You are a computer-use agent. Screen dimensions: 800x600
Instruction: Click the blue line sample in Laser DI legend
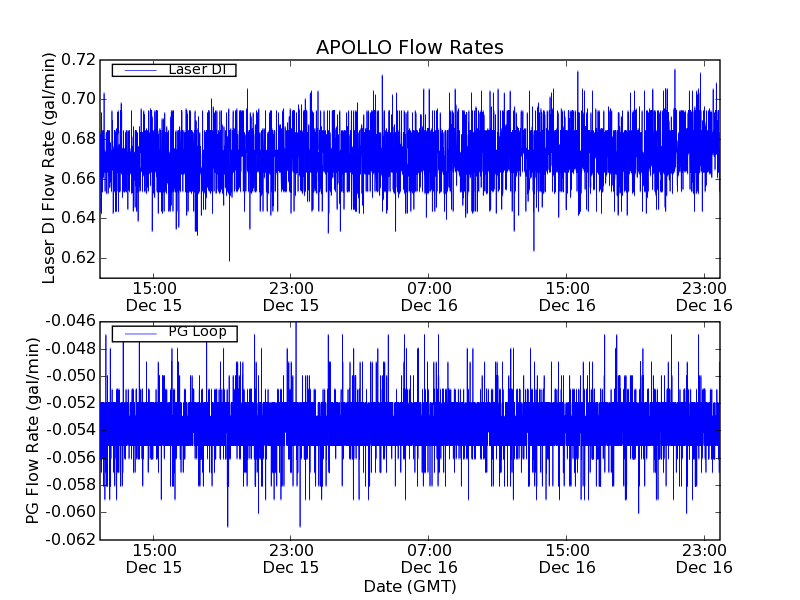coord(140,70)
